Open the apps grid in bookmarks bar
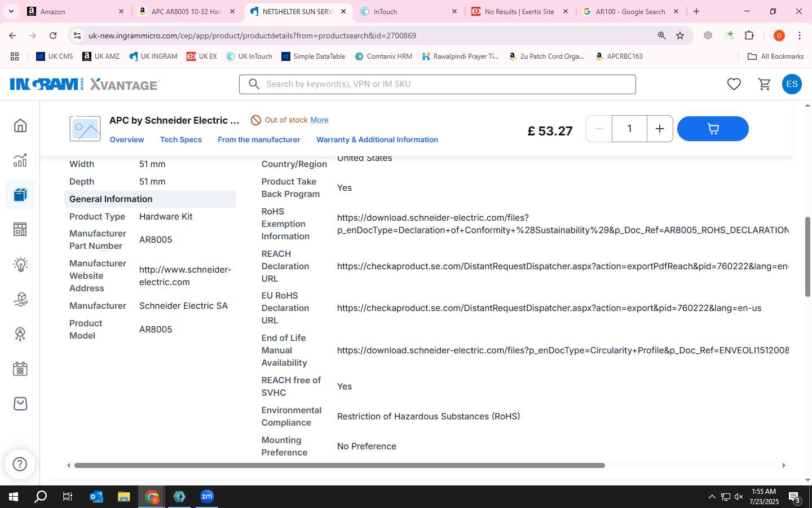The height and width of the screenshot is (508, 812). point(15,56)
